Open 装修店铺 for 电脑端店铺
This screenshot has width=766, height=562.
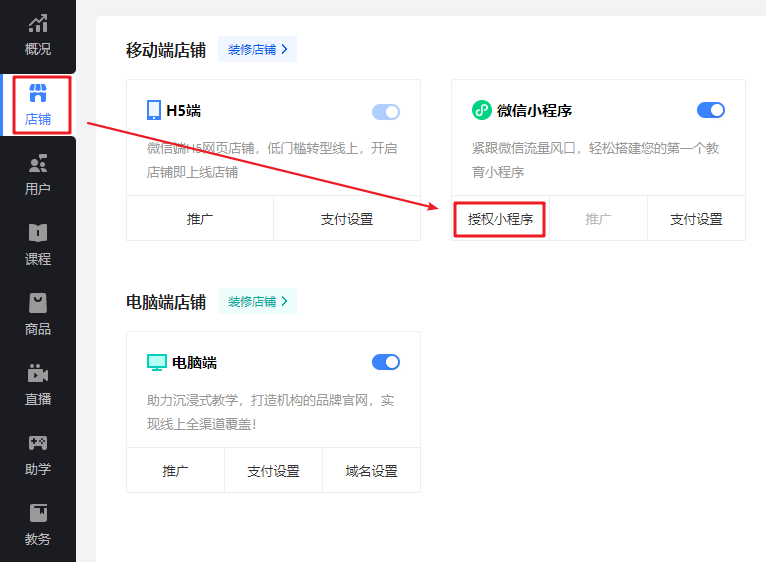[x=257, y=302]
